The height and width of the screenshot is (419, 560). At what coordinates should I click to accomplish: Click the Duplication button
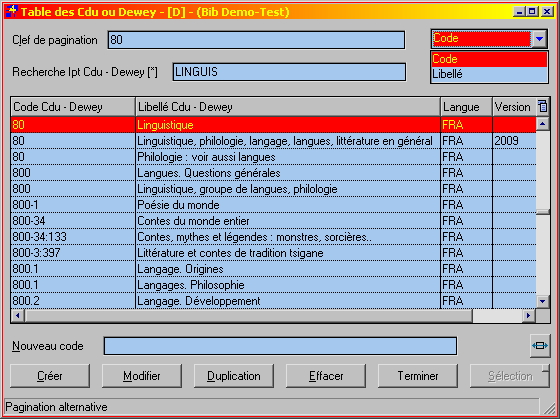click(234, 376)
